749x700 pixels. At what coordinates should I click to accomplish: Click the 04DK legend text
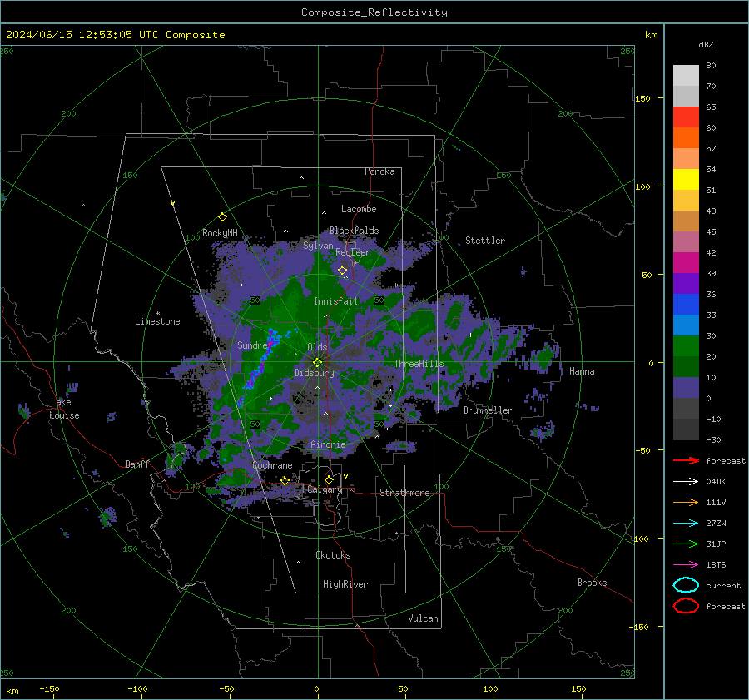[x=716, y=482]
